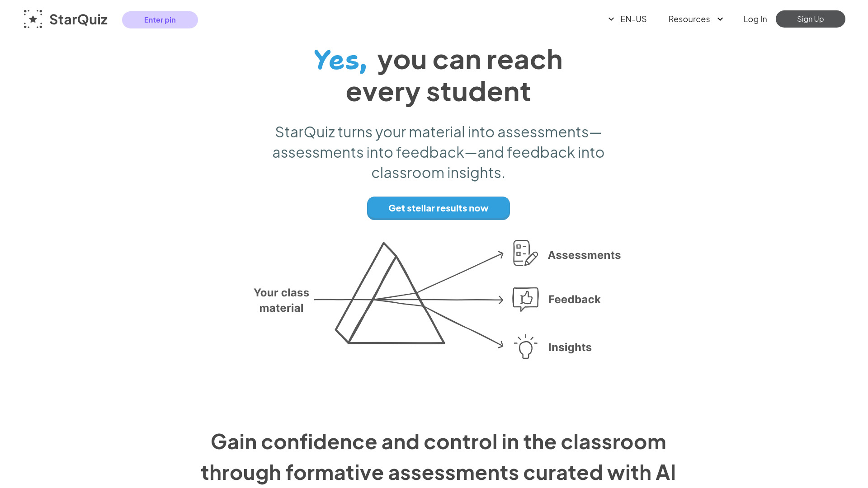This screenshot has width=868, height=488.
Task: Click the StarQuiz star logo icon
Action: pyautogui.click(x=32, y=19)
